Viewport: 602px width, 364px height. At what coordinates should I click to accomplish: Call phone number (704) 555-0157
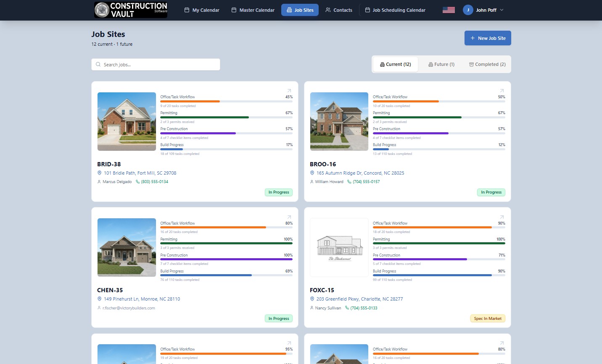point(366,182)
